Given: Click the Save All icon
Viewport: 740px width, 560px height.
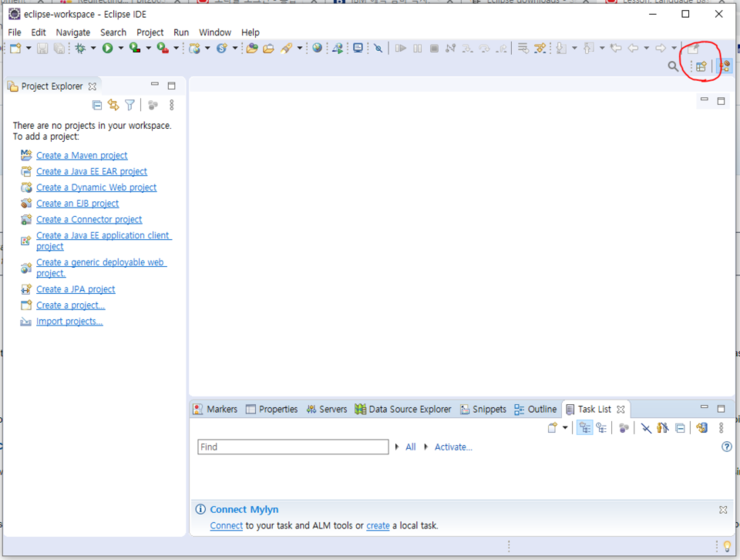Looking at the screenshot, I should click(x=59, y=48).
